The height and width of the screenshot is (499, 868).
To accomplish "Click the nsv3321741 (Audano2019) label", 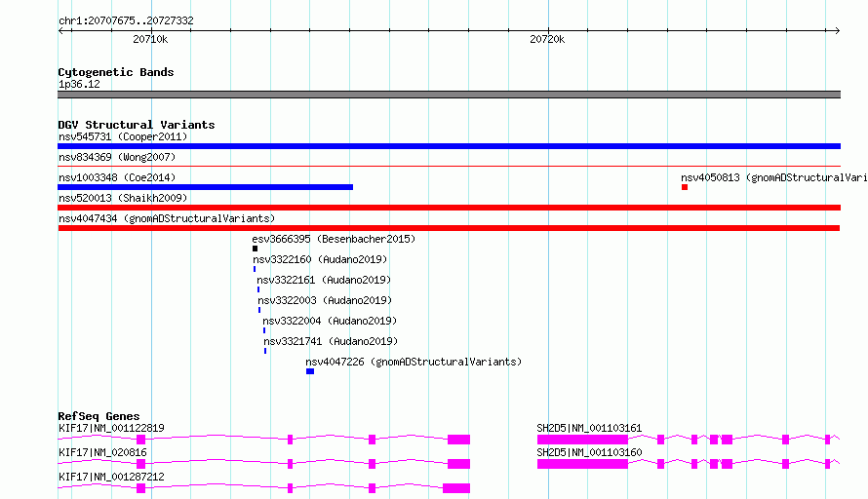I will point(331,341).
